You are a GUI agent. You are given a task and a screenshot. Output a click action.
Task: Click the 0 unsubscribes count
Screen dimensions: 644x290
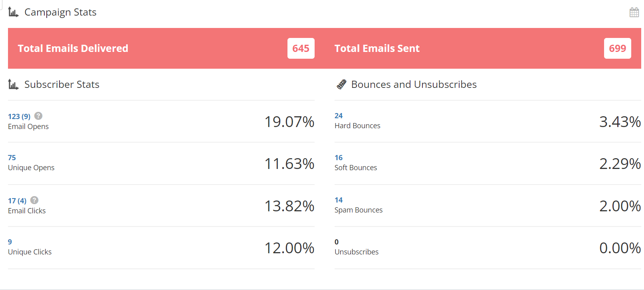pyautogui.click(x=337, y=242)
